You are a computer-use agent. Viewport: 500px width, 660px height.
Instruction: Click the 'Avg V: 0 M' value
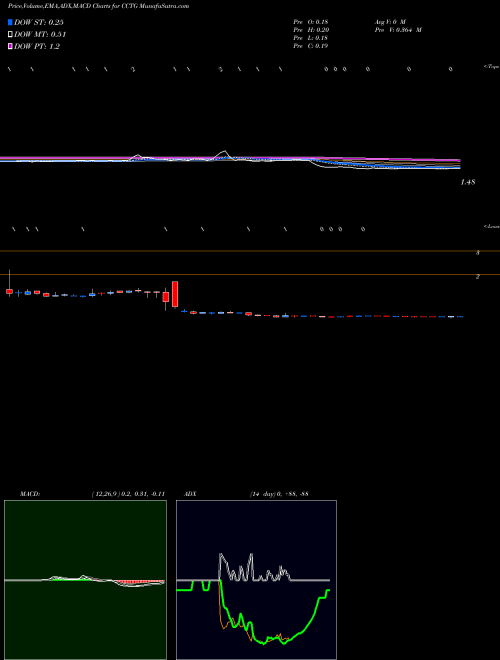click(390, 21)
